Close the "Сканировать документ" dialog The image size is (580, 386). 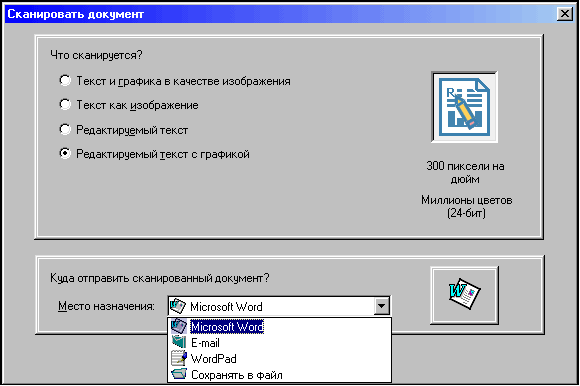[x=564, y=14]
